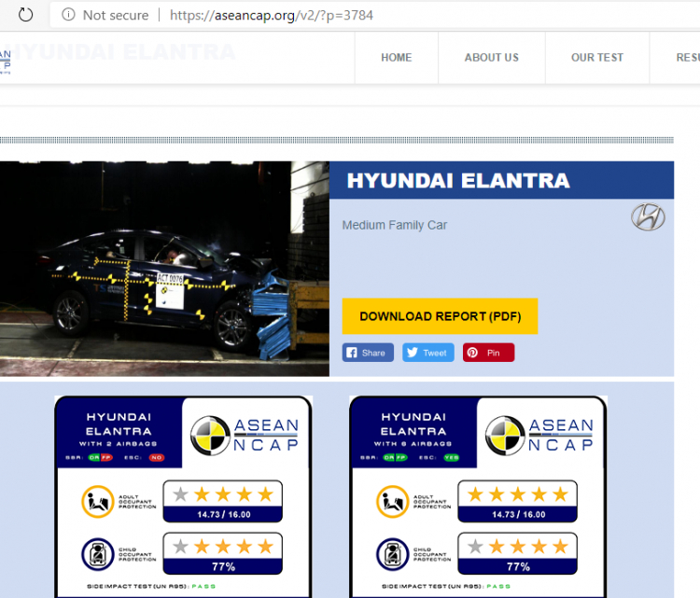700x598 pixels.
Task: Click the Twitter bird icon
Action: click(413, 353)
